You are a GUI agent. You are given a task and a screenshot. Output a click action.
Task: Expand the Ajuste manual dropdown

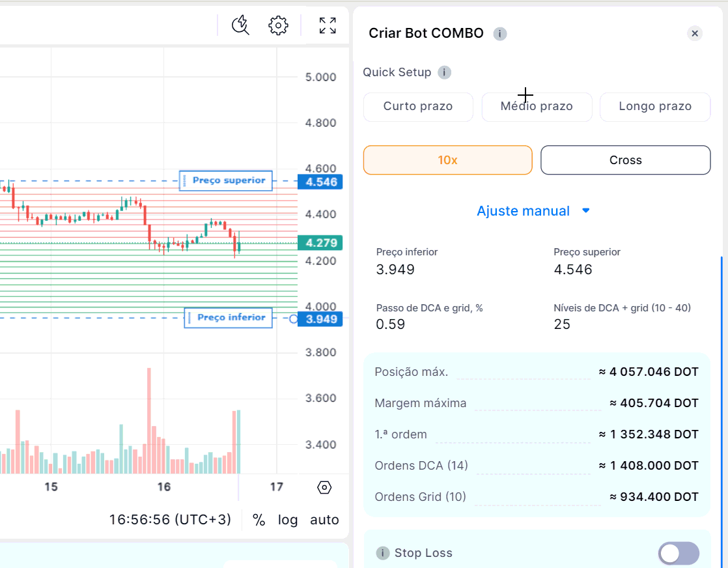coord(533,211)
